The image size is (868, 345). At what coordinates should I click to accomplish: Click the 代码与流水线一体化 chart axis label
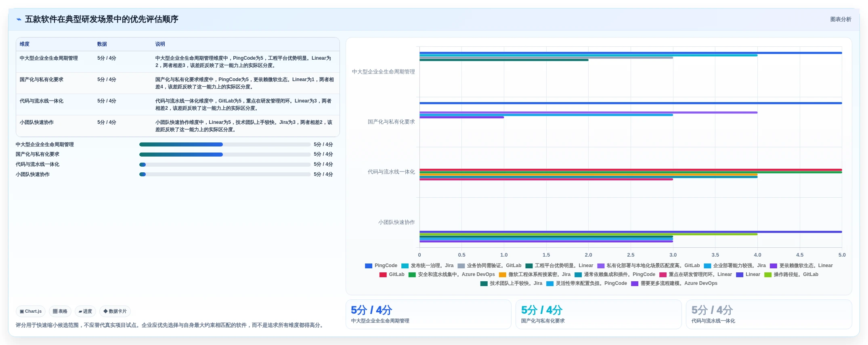pyautogui.click(x=391, y=172)
